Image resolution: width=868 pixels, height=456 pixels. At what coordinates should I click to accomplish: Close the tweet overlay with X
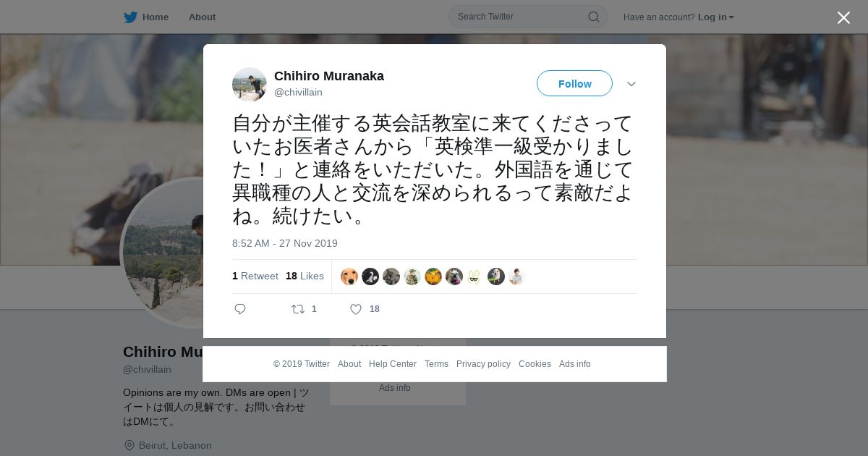(843, 17)
